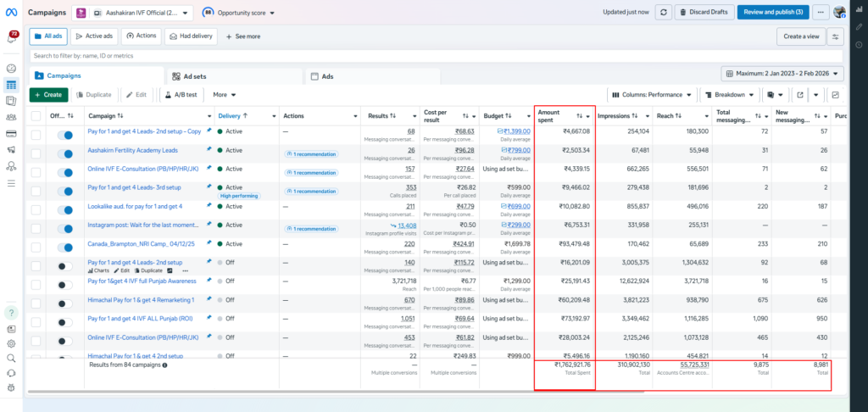
Task: Open the billing card icon in sidebar
Action: point(12,134)
